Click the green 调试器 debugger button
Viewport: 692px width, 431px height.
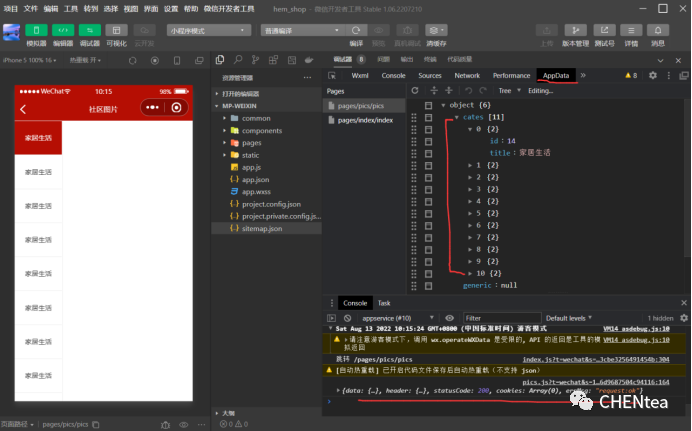pos(89,30)
